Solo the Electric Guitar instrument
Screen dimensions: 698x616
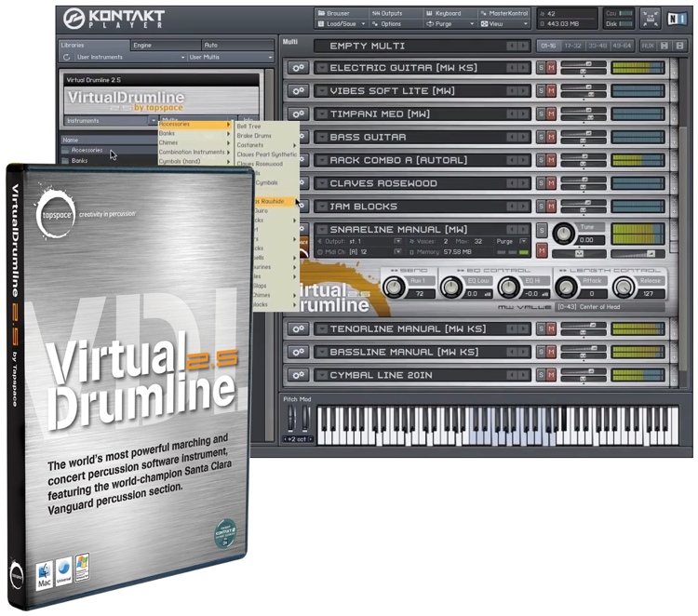(x=542, y=68)
